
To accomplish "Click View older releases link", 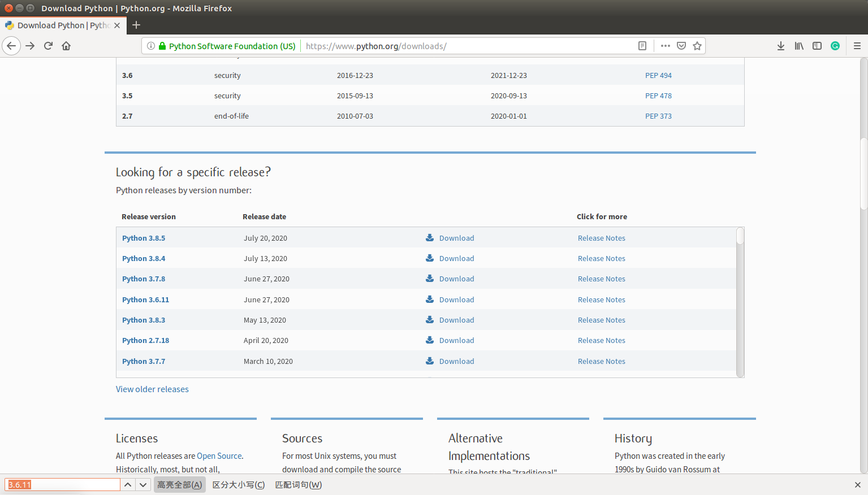I will (x=152, y=389).
